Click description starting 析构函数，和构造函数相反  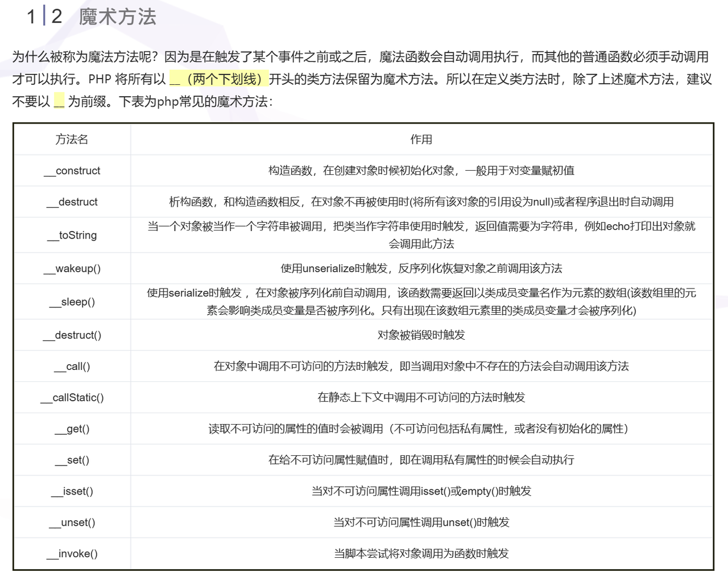point(421,202)
